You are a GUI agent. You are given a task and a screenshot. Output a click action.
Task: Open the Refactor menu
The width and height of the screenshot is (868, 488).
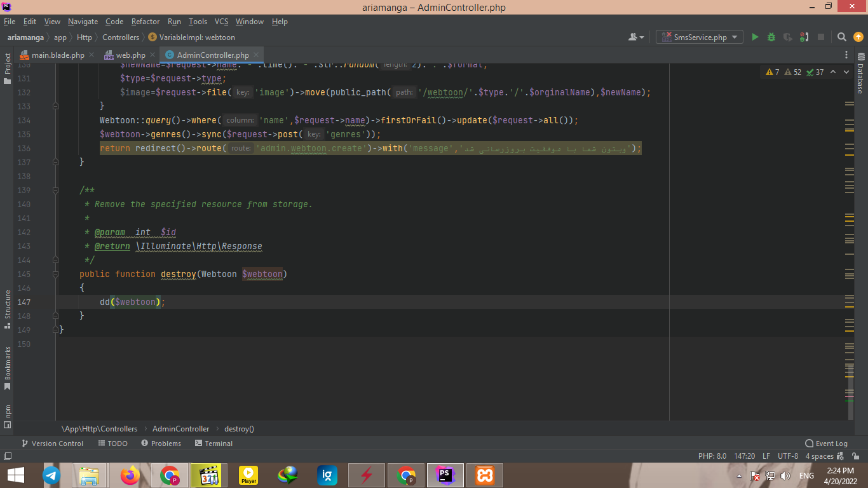pos(146,22)
